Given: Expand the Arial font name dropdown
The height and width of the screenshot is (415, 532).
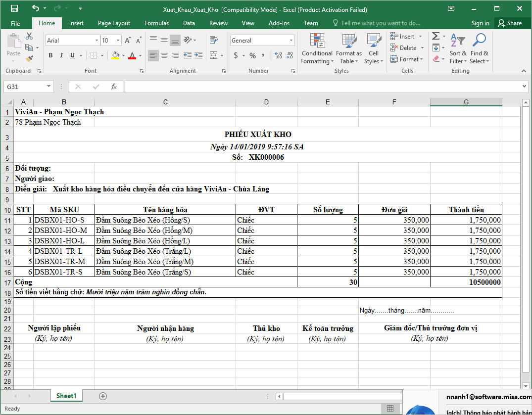Looking at the screenshot, I should (97, 41).
